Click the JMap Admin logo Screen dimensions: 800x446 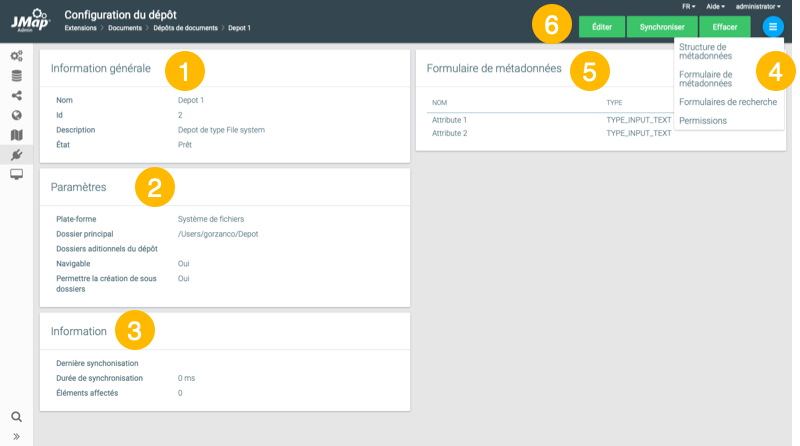[x=29, y=20]
